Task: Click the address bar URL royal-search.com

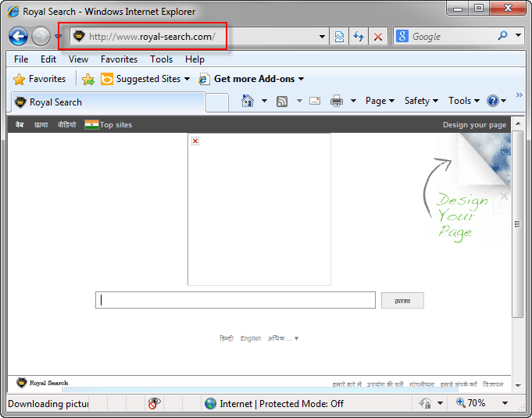Action: [x=152, y=37]
